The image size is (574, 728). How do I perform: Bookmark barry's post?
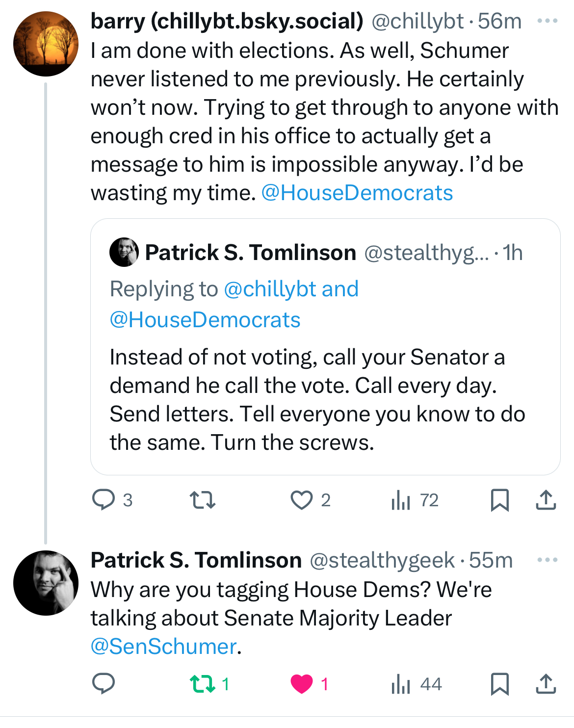[x=499, y=500]
